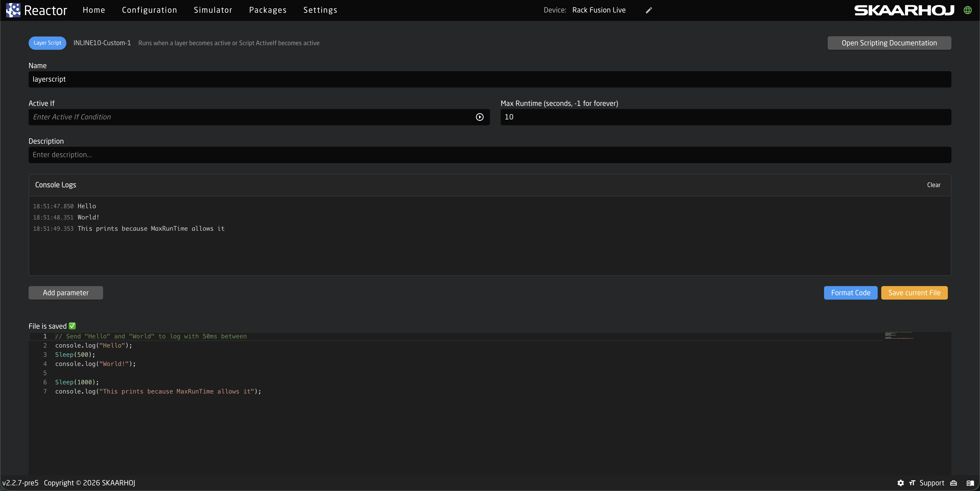The height and width of the screenshot is (491, 980).
Task: Click the Console Logs header
Action: point(56,185)
